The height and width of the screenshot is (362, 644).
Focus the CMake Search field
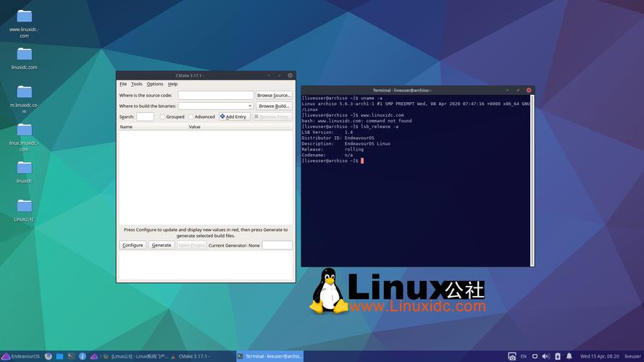coord(145,117)
